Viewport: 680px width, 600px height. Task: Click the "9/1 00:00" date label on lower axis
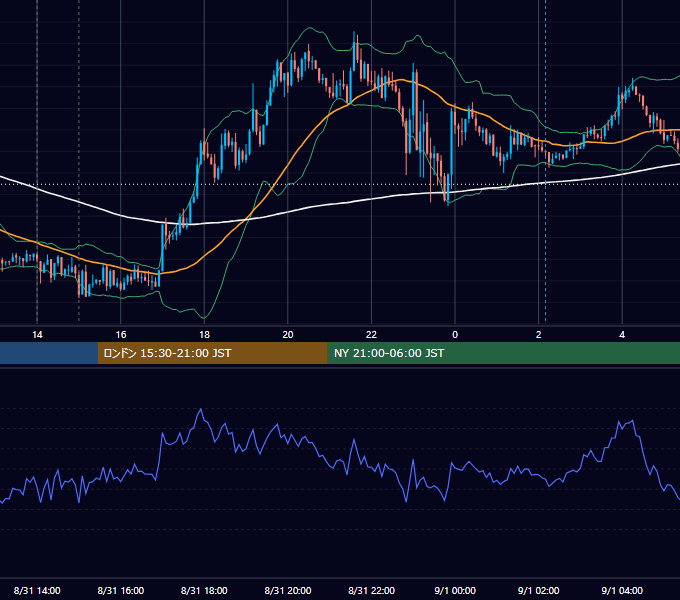[455, 590]
